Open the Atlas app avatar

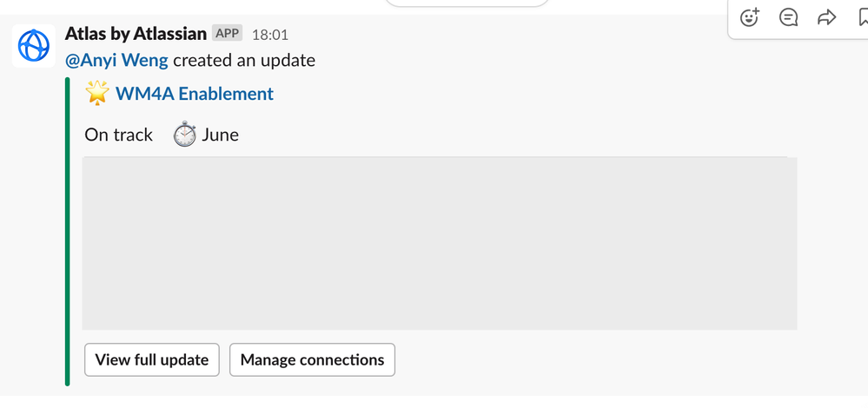coord(34,46)
